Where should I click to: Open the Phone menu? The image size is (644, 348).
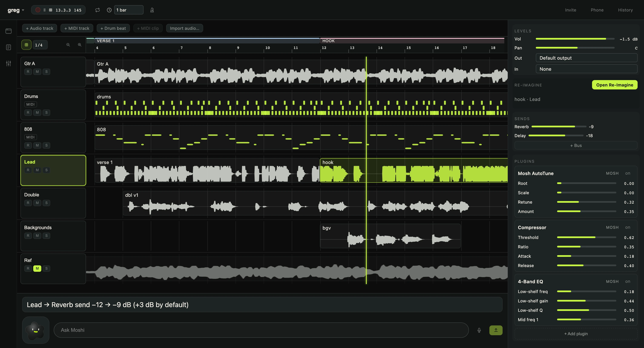pos(597,10)
